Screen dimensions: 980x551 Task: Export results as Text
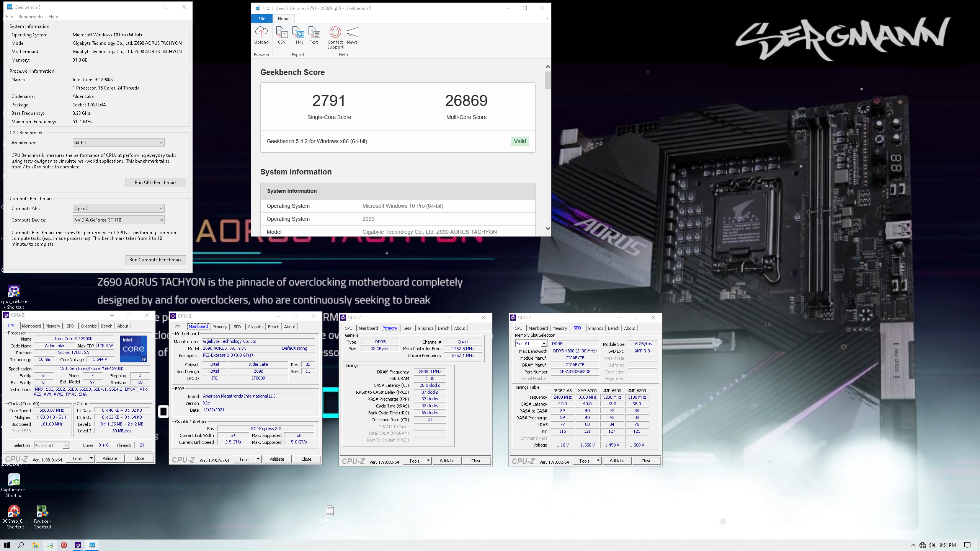(x=314, y=36)
